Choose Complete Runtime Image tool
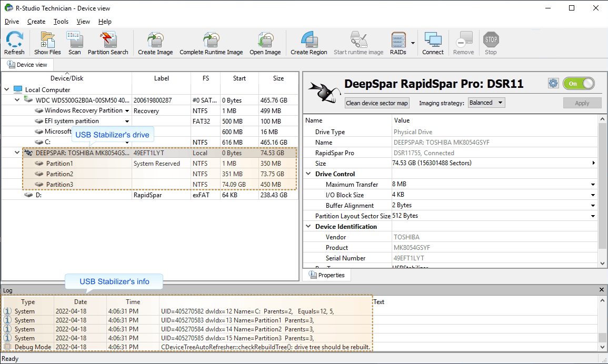This screenshot has width=608, height=364. [x=211, y=39]
